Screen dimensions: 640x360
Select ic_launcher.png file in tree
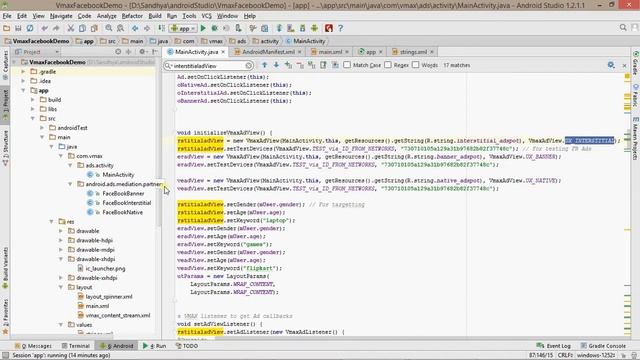(x=105, y=269)
